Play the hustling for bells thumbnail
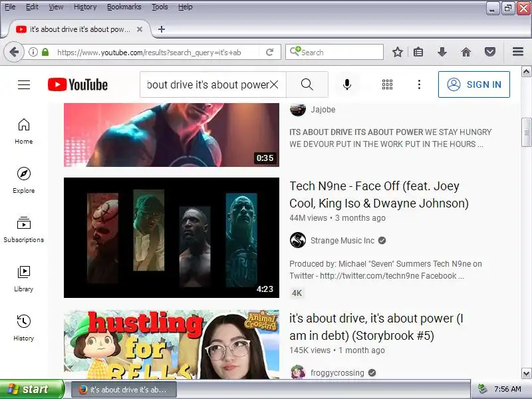This screenshot has height=399, width=532. point(172,344)
